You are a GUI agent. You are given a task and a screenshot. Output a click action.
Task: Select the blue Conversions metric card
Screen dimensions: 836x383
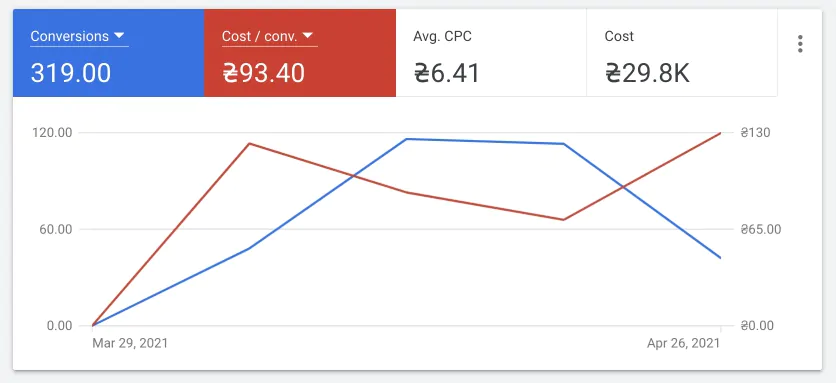pos(109,53)
